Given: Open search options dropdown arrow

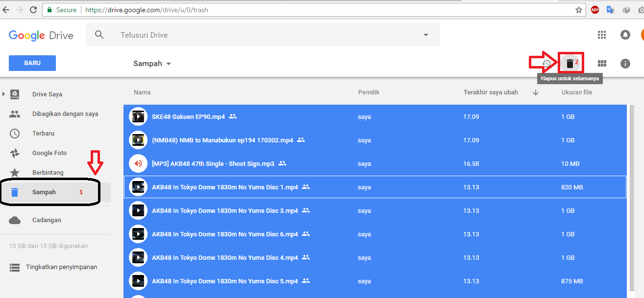Looking at the screenshot, I should tap(426, 35).
